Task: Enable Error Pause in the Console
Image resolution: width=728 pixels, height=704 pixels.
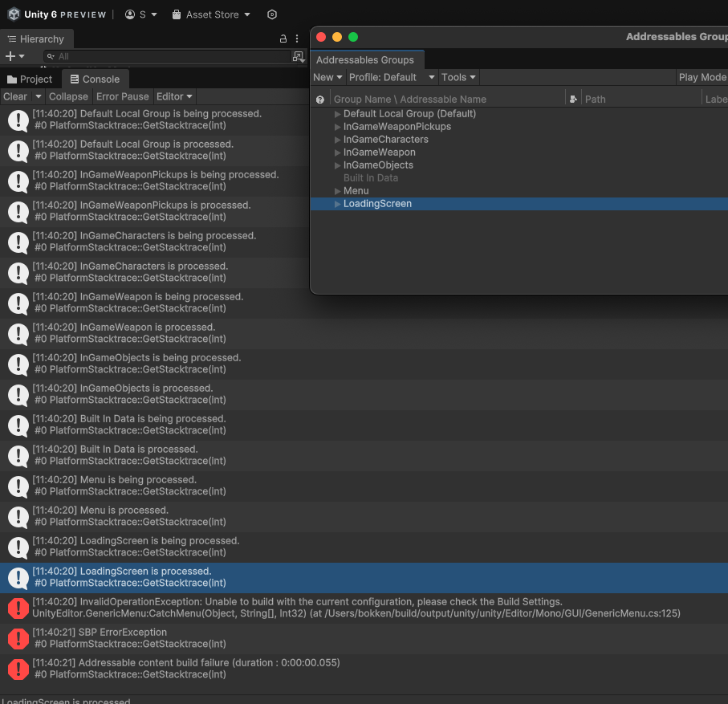Action: [122, 96]
